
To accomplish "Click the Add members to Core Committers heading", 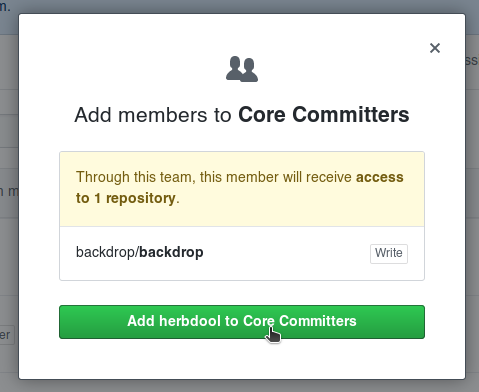I will point(242,115).
